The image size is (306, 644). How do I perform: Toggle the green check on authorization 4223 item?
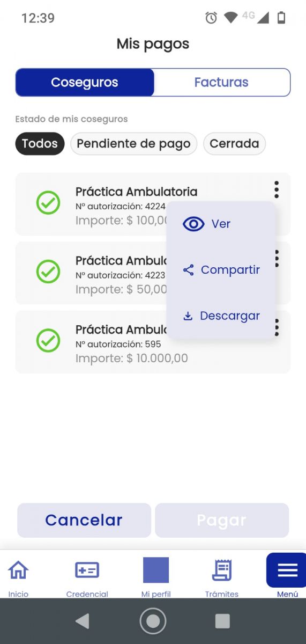click(x=48, y=272)
